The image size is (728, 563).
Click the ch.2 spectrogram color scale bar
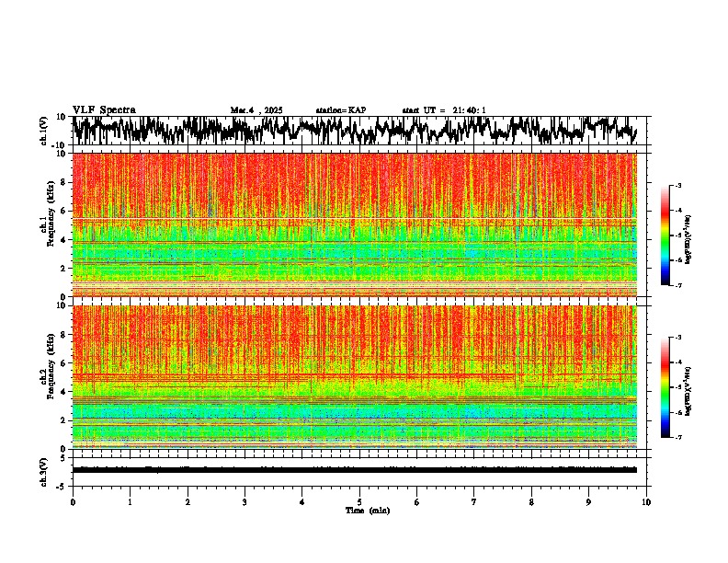tap(665, 387)
